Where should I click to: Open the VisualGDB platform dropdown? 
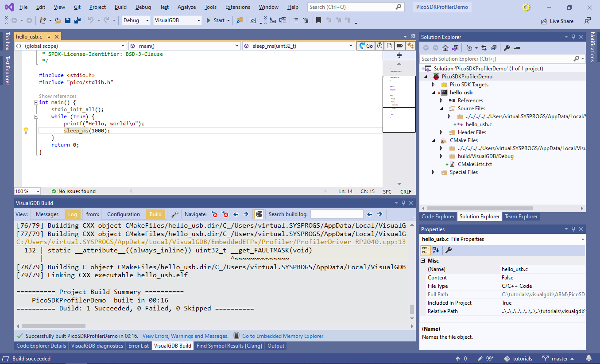(178, 20)
